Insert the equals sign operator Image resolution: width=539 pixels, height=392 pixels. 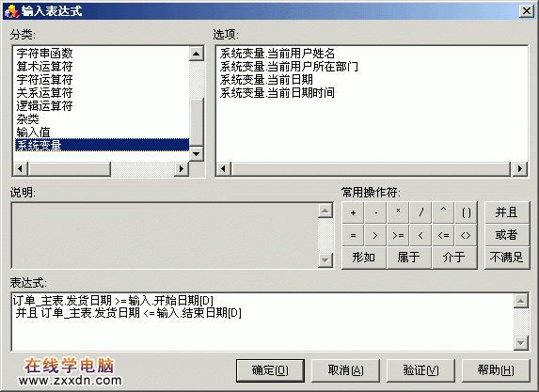coord(353,235)
